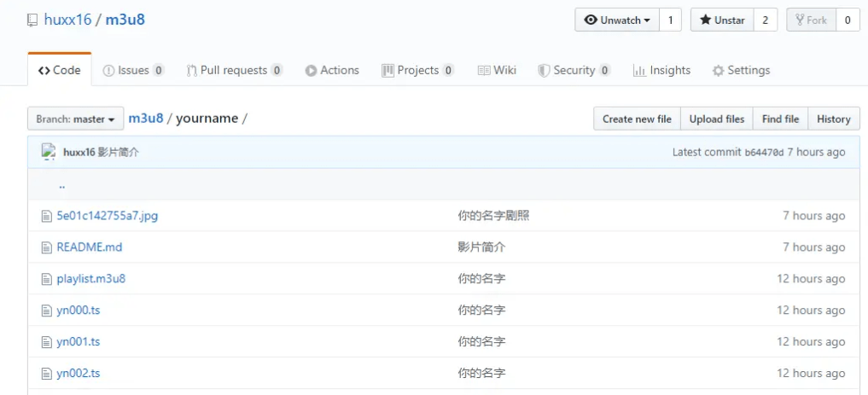Click '7 hours ago' on README.md row
This screenshot has width=868, height=395.
813,247
